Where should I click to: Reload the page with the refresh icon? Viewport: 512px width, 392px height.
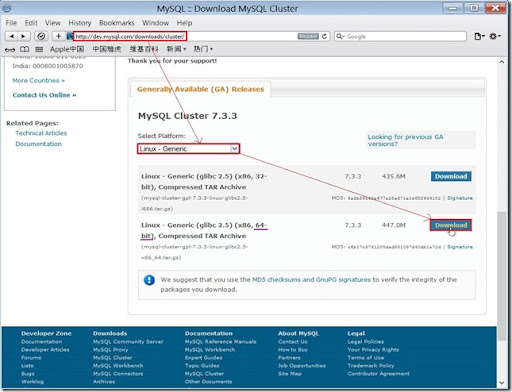click(x=324, y=36)
